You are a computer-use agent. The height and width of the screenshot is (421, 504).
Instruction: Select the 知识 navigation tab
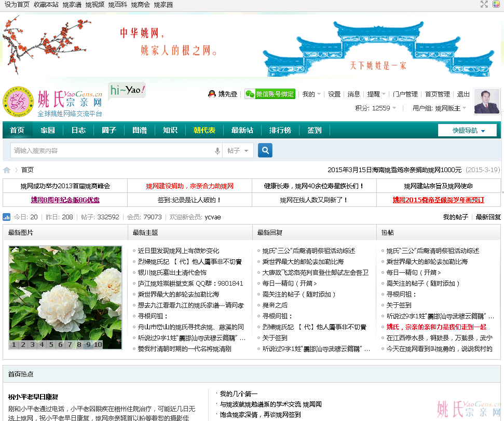(170, 130)
